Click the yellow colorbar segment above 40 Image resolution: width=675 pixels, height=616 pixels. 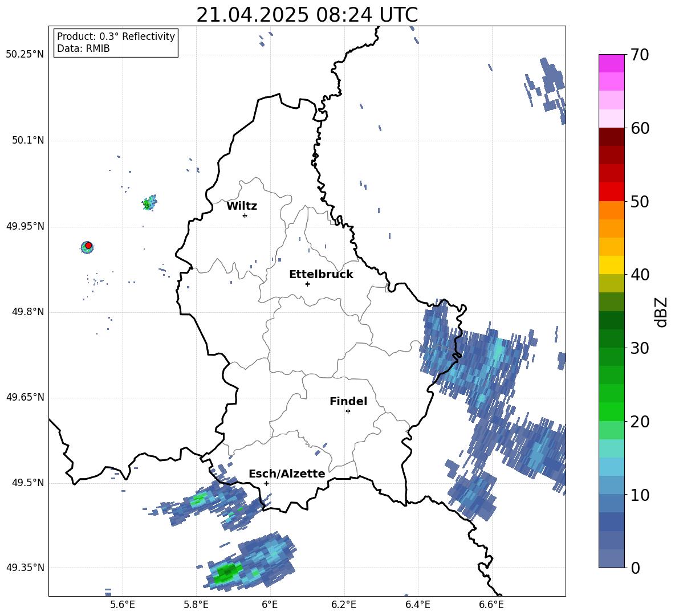(611, 265)
